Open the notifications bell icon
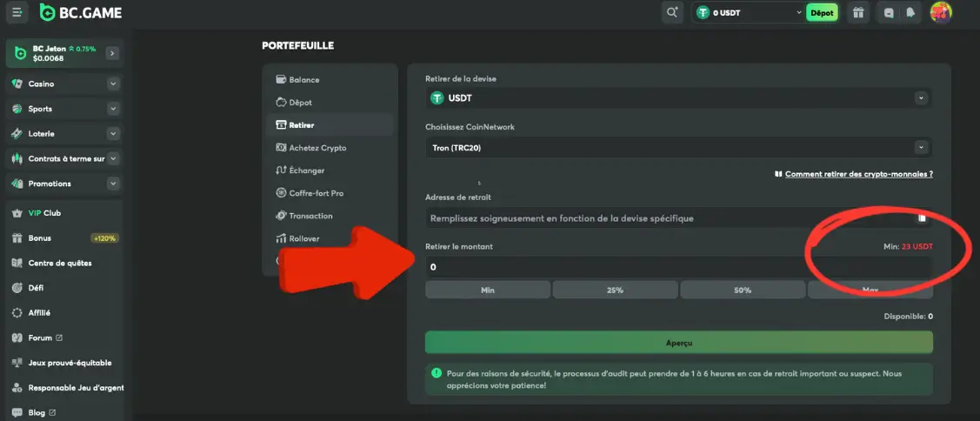This screenshot has height=421, width=980. (x=910, y=12)
